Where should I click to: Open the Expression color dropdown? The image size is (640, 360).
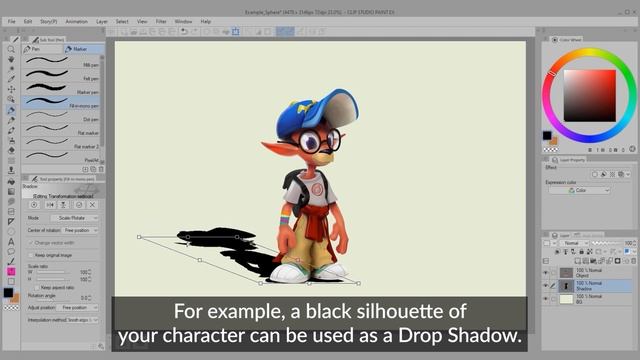click(579, 190)
